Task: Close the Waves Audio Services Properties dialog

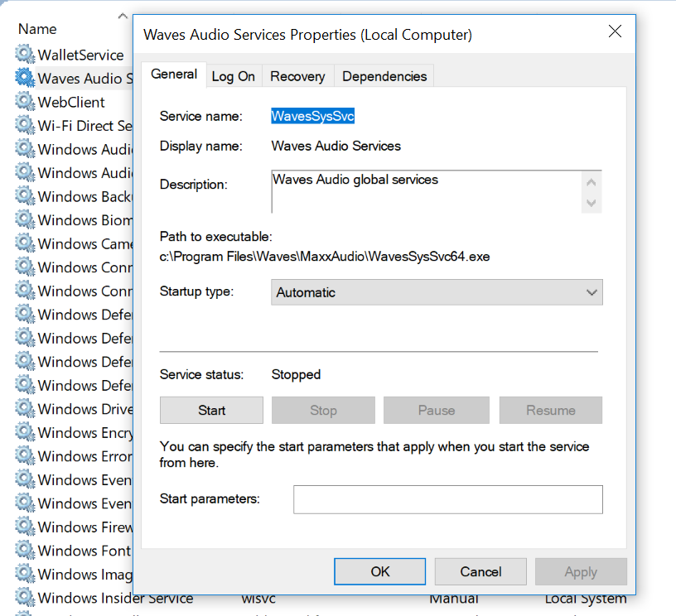Action: [615, 31]
